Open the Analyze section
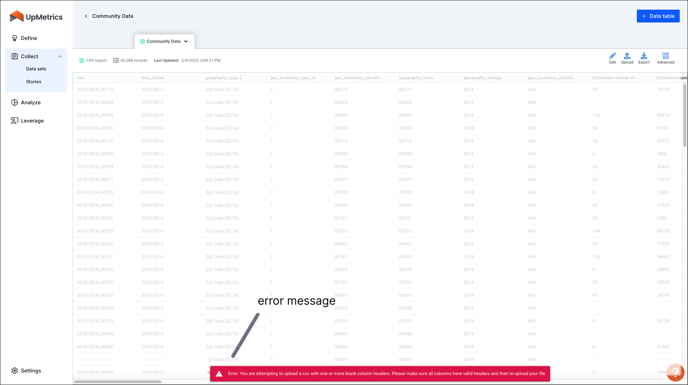The width and height of the screenshot is (688, 385). (x=31, y=102)
